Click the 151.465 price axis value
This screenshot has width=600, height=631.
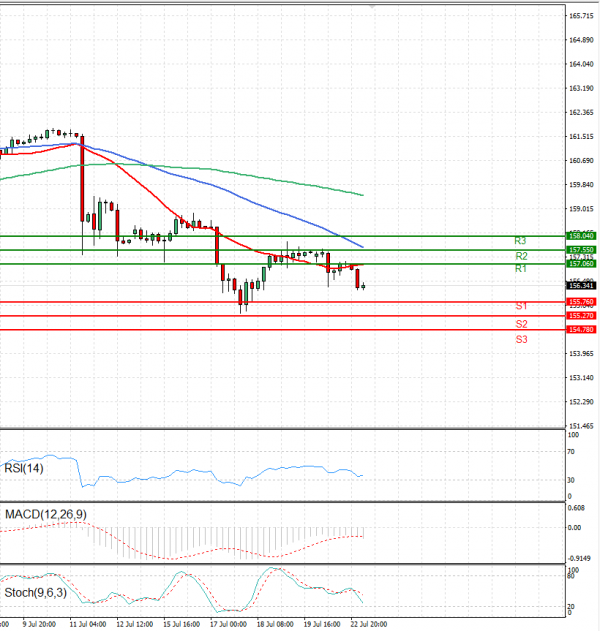click(x=581, y=426)
